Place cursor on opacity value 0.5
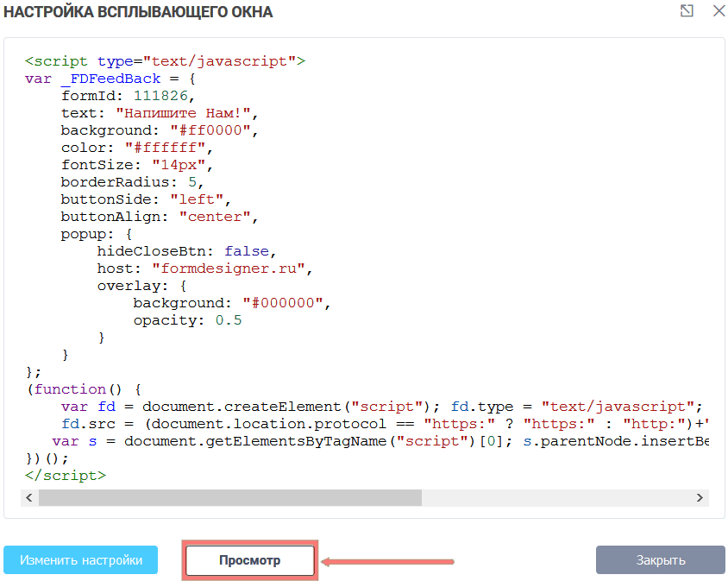This screenshot has width=728, height=581. coord(229,320)
